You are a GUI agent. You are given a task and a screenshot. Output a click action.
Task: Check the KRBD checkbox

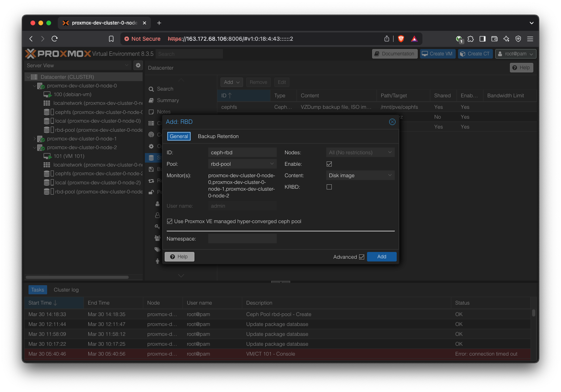coord(329,187)
